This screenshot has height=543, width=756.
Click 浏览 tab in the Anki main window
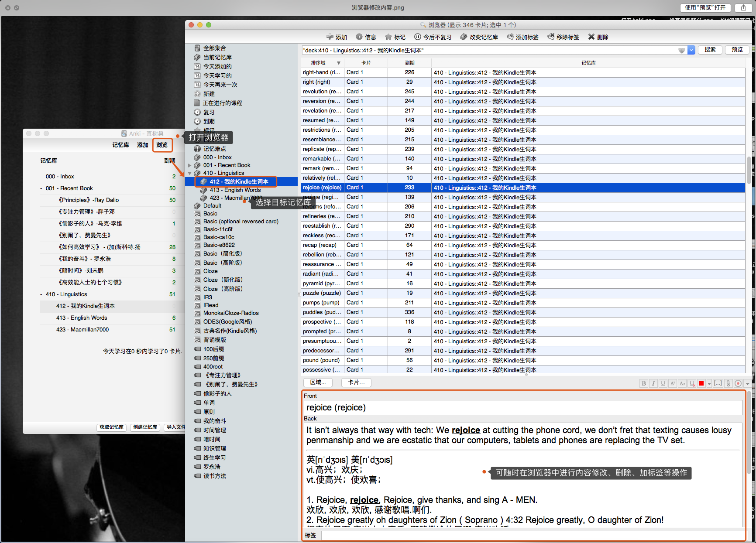(162, 145)
